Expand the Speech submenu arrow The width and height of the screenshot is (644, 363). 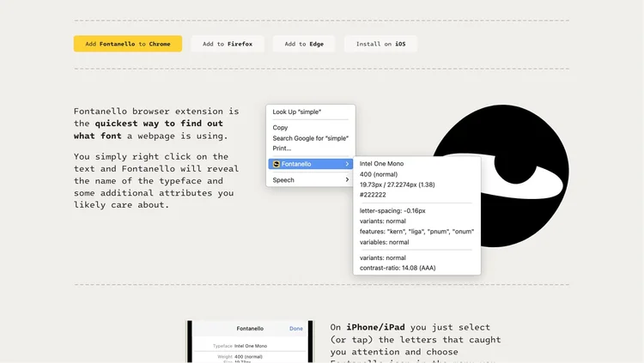click(x=347, y=180)
